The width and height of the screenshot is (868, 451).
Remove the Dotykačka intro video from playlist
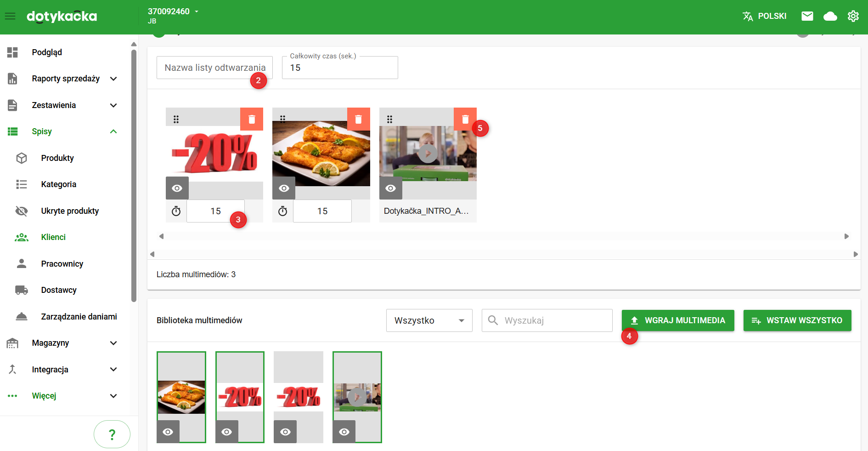tap(465, 120)
